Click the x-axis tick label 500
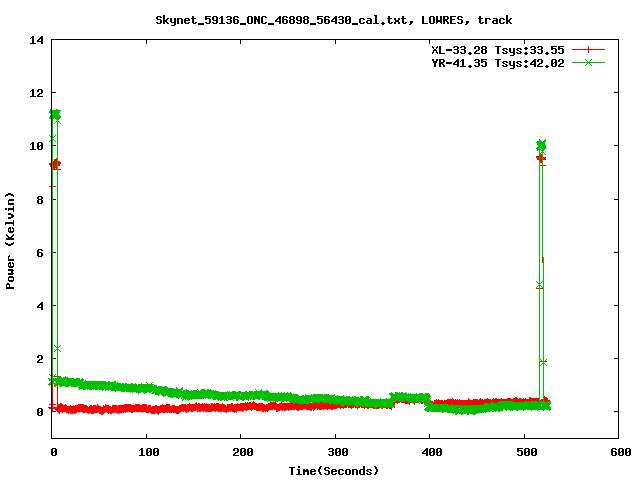Viewport: 640px width, 480px height. 527,452
